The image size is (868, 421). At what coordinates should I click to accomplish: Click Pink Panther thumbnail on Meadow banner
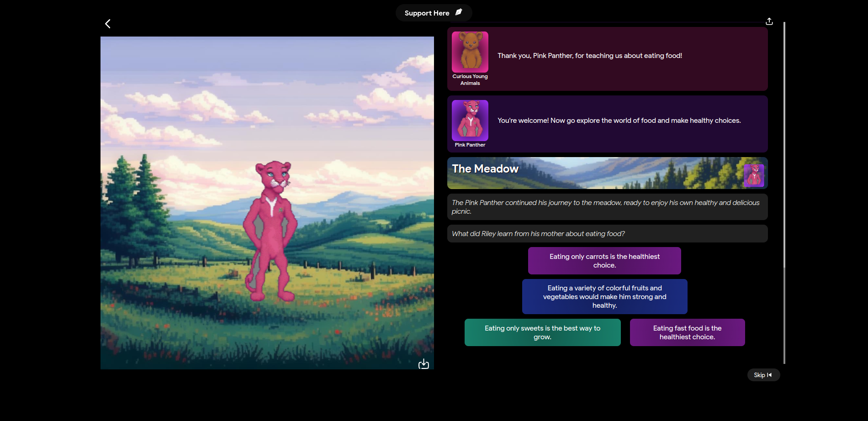click(x=754, y=175)
